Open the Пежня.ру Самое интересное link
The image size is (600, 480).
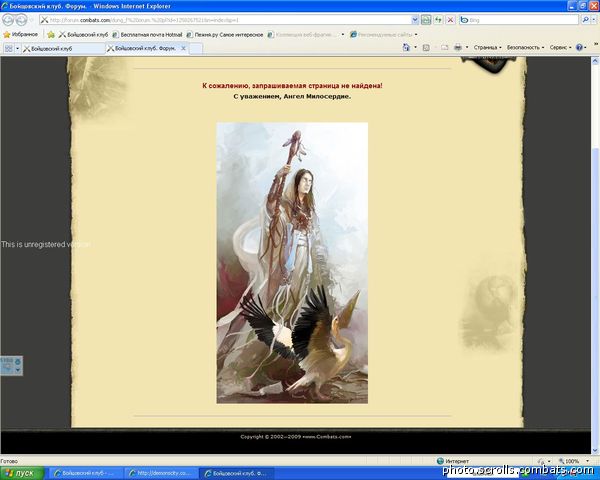tap(225, 34)
